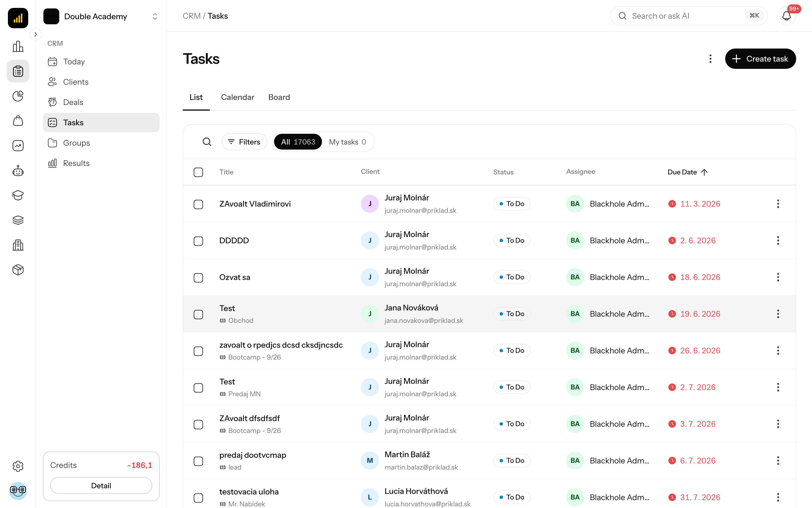Open the shopping bag icon in the rail
The height and width of the screenshot is (508, 812).
tap(18, 121)
